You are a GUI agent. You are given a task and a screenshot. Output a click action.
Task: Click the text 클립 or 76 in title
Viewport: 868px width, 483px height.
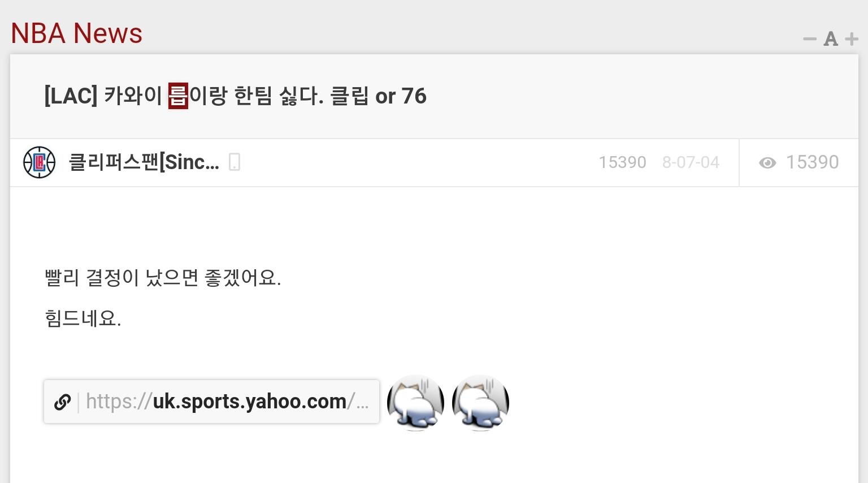click(378, 96)
